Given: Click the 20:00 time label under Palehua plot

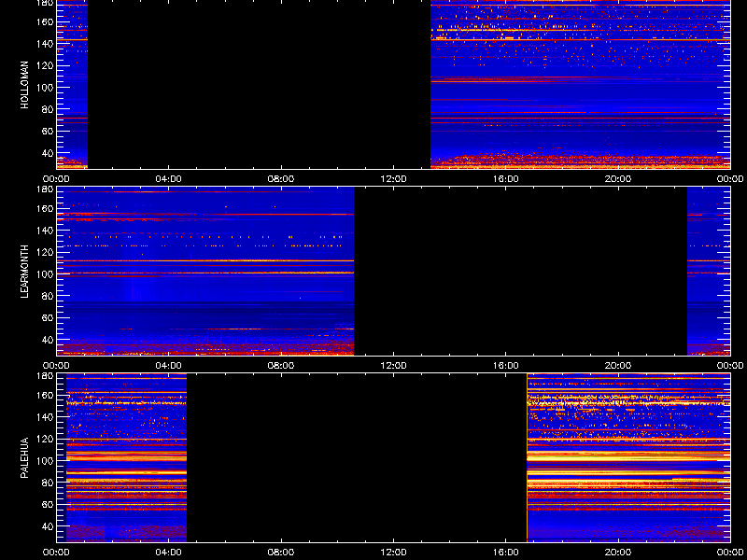Looking at the screenshot, I should coord(618,553).
